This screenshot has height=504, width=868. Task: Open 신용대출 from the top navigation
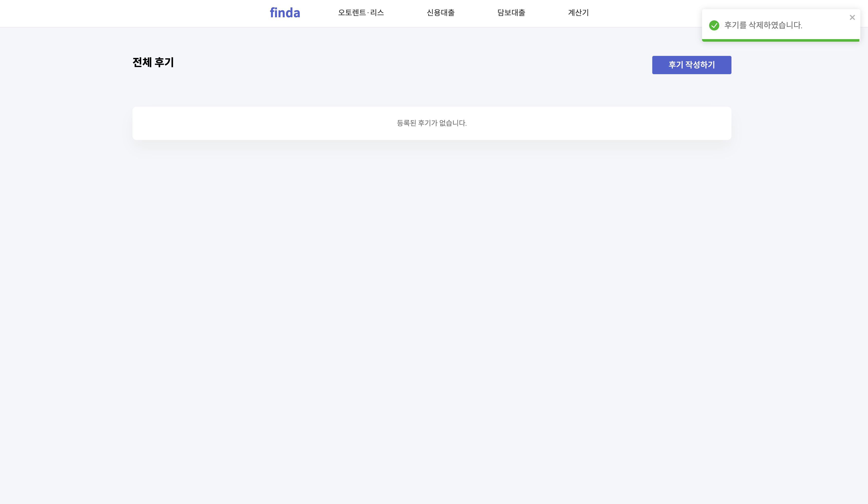(x=441, y=13)
